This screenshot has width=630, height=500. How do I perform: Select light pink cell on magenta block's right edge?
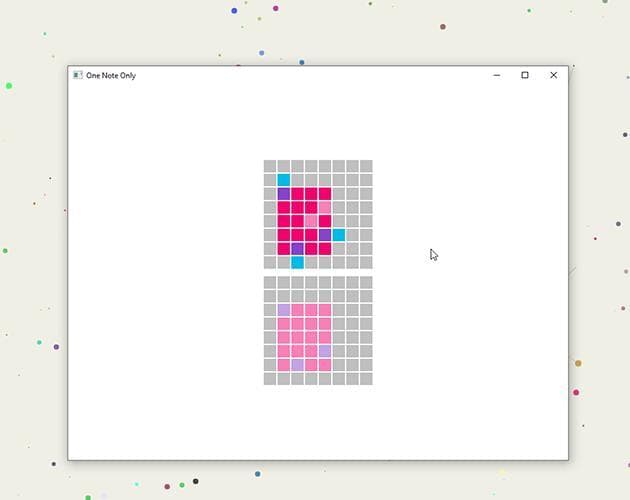point(325,207)
